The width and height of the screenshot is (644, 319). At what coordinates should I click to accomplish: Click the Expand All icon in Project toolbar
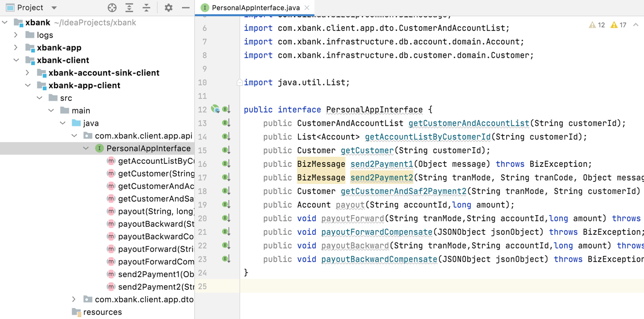pyautogui.click(x=129, y=8)
